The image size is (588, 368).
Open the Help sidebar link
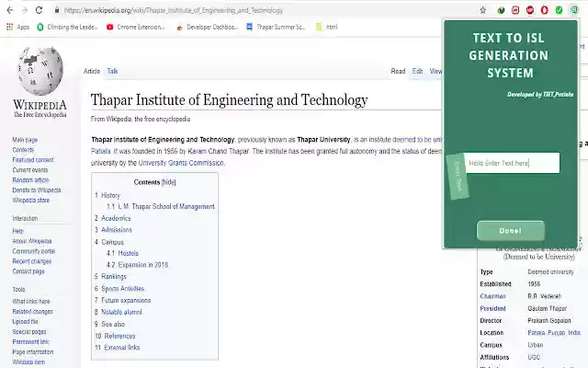(17, 231)
